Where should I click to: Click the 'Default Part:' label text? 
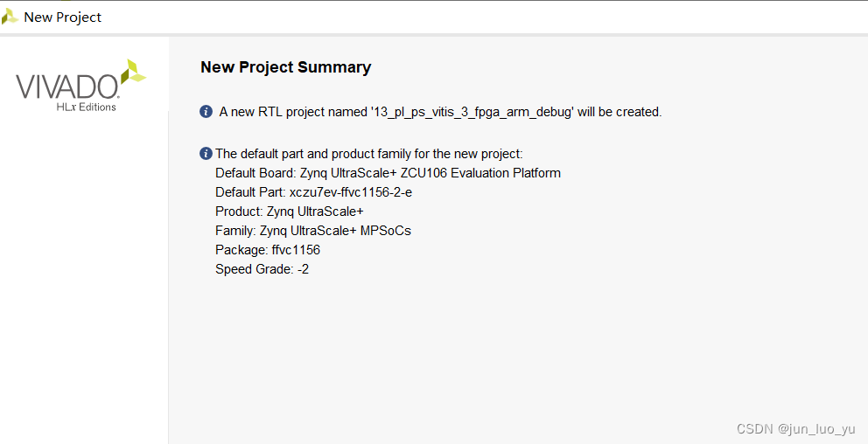tap(250, 192)
